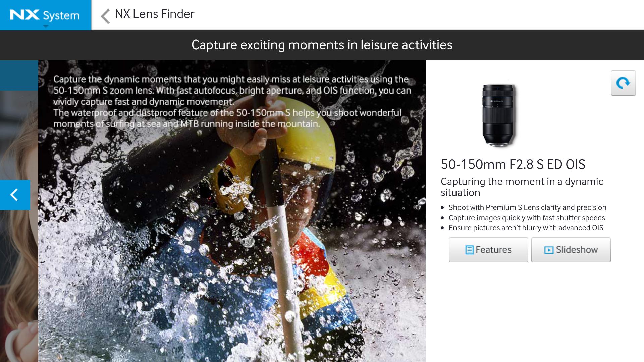Open the Features button
This screenshot has width=644, height=362.
[488, 250]
